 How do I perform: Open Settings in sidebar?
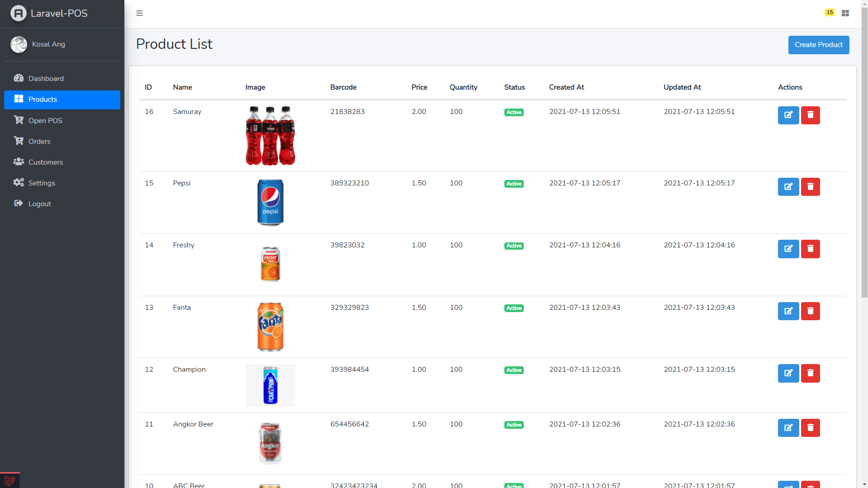62,183
